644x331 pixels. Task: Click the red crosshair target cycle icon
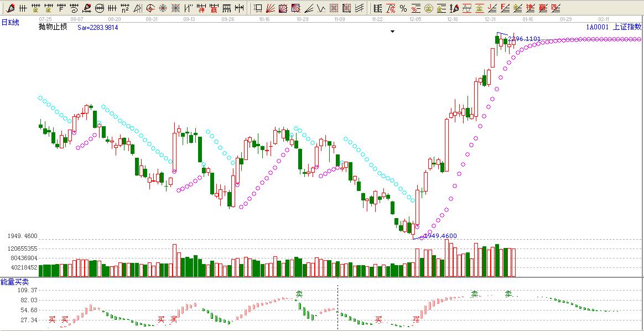click(x=150, y=8)
